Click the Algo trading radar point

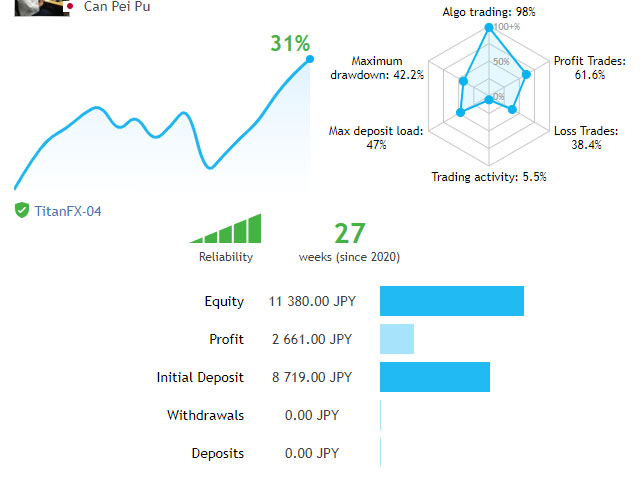coord(489,27)
